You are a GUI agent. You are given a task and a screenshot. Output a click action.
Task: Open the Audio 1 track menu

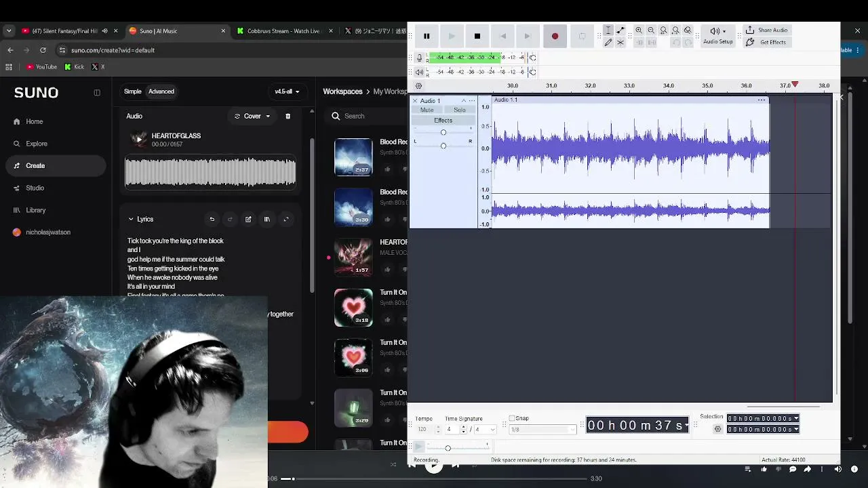coord(472,101)
